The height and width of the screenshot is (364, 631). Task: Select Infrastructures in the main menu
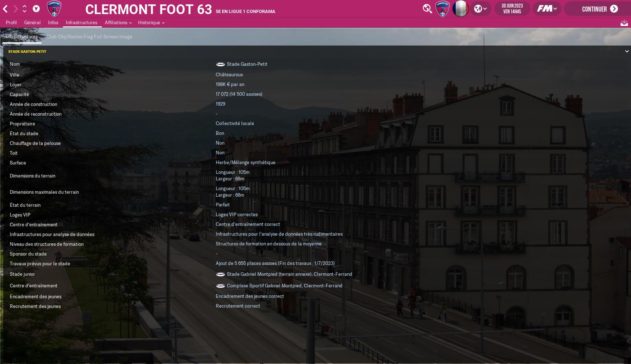81,22
